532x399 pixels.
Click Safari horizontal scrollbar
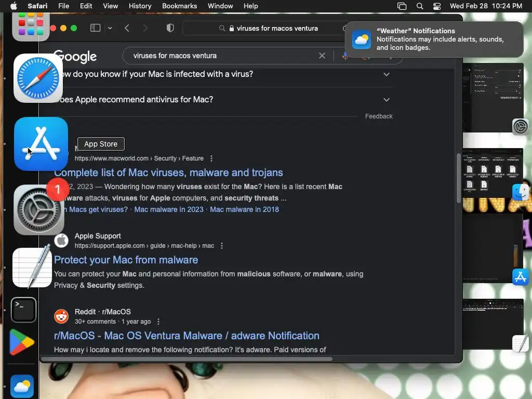(187, 359)
